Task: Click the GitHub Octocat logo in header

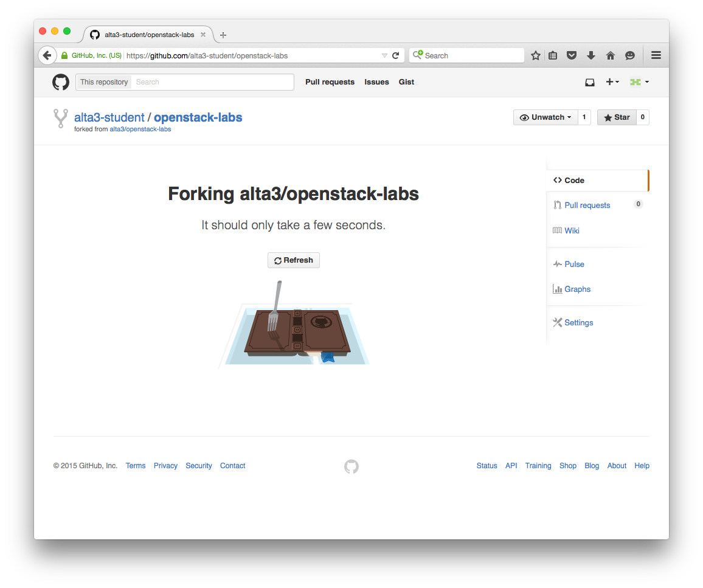Action: click(x=61, y=82)
